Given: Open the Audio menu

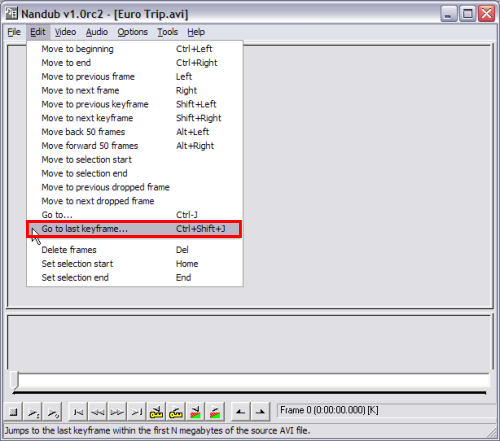Looking at the screenshot, I should point(97,32).
